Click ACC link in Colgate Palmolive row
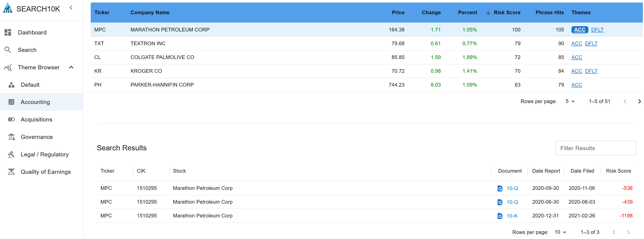Viewport: 644px width, 239px height. [x=577, y=57]
